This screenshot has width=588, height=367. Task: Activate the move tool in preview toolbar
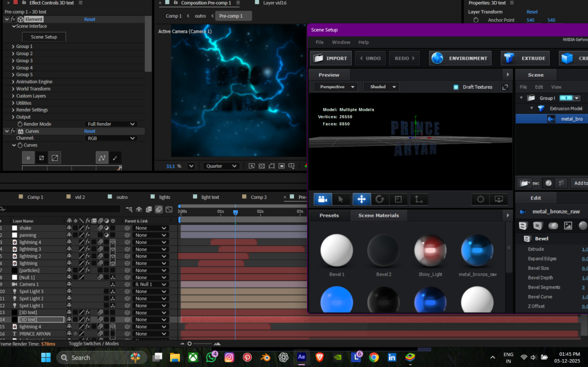pyautogui.click(x=361, y=199)
